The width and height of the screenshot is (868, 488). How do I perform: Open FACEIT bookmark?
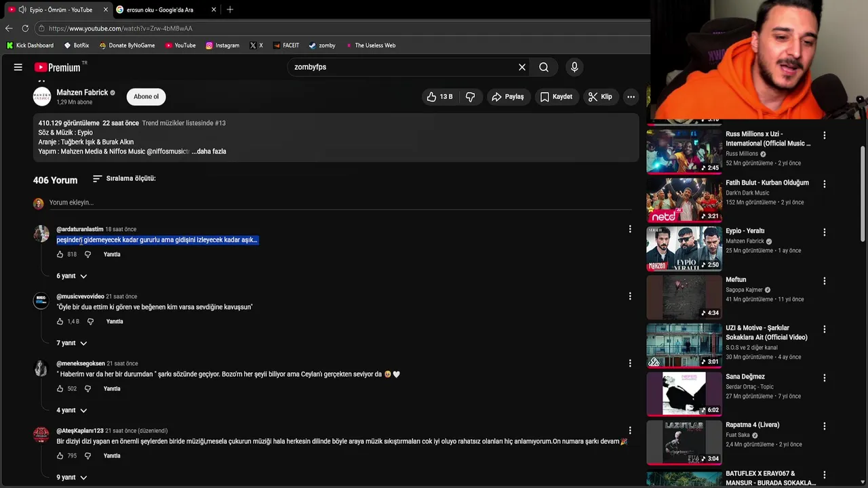(x=286, y=45)
